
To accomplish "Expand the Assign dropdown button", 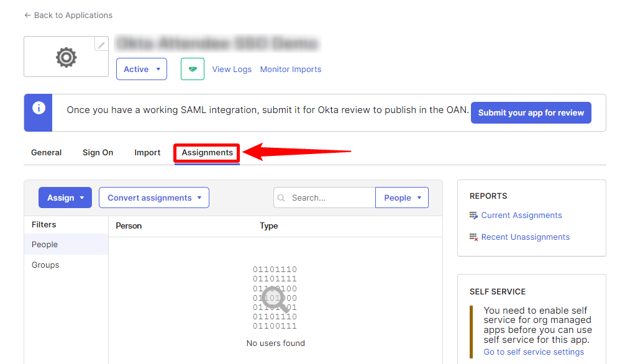I will (x=65, y=198).
